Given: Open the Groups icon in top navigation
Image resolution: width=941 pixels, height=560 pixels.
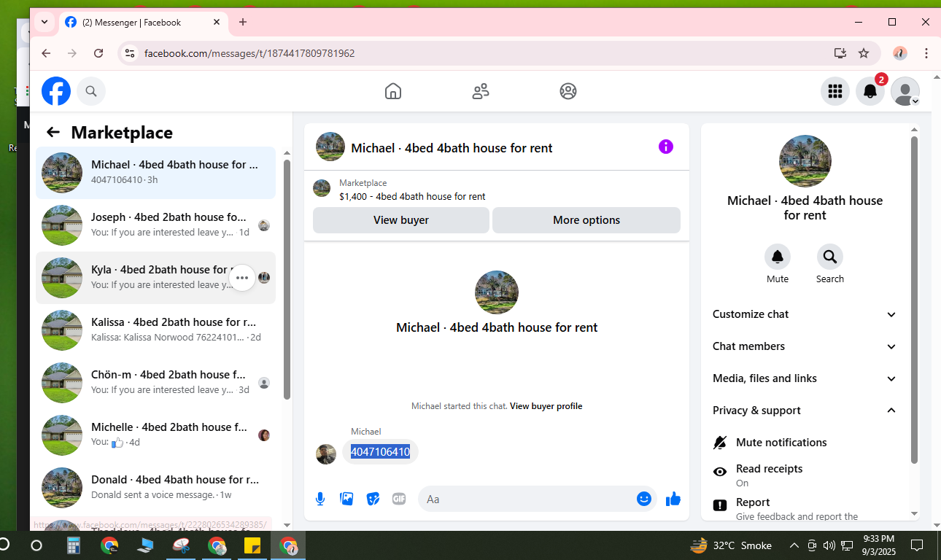Looking at the screenshot, I should (x=568, y=91).
